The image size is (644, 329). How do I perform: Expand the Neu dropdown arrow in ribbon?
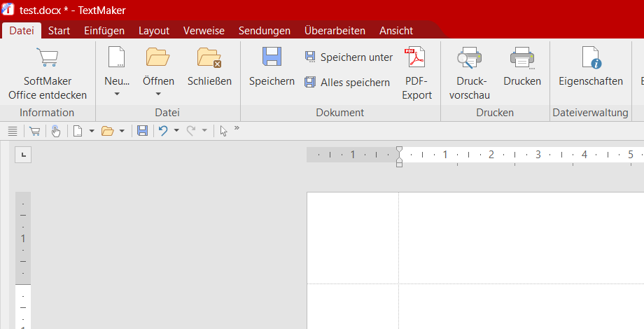(x=117, y=94)
